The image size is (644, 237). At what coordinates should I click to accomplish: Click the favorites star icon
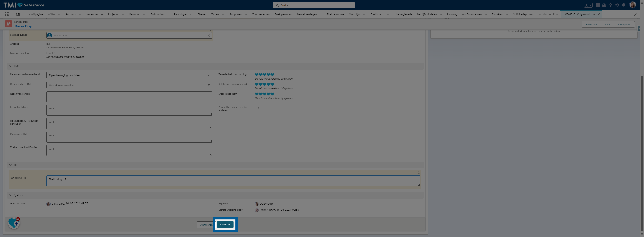586,5
